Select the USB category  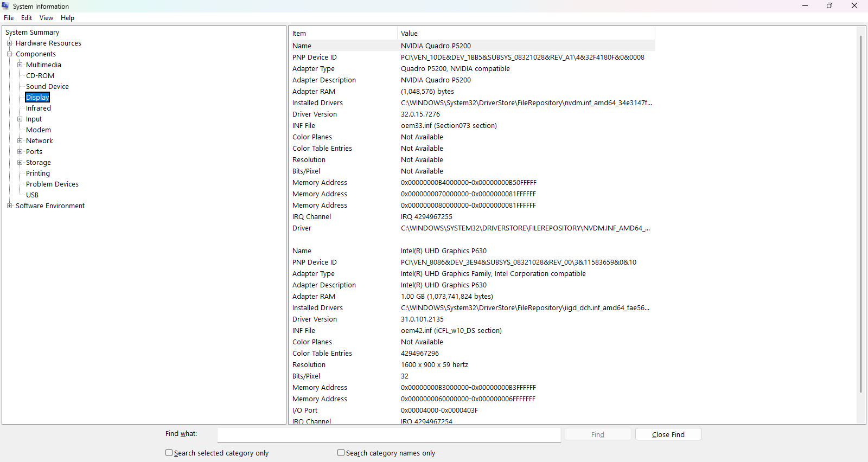[x=32, y=195]
